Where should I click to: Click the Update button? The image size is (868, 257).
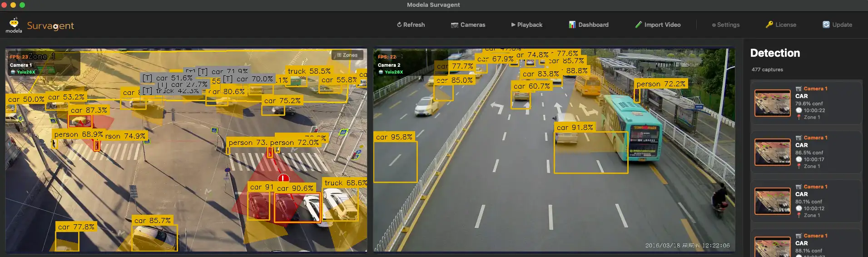click(837, 25)
